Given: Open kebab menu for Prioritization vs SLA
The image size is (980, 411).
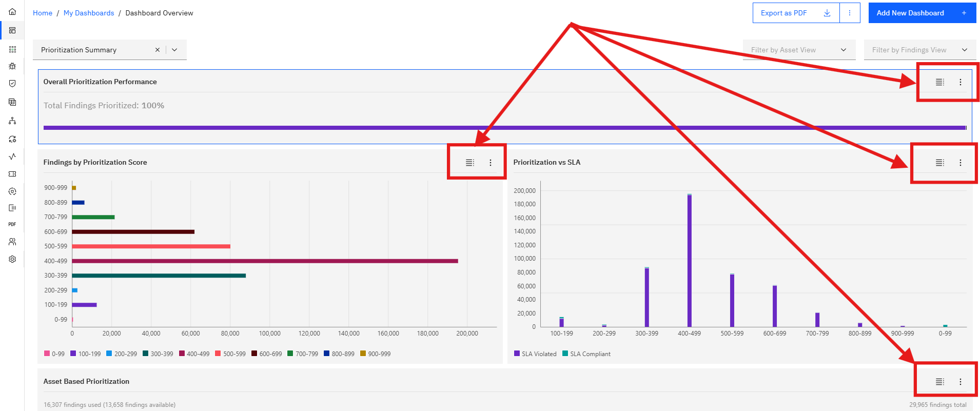Looking at the screenshot, I should click(961, 163).
